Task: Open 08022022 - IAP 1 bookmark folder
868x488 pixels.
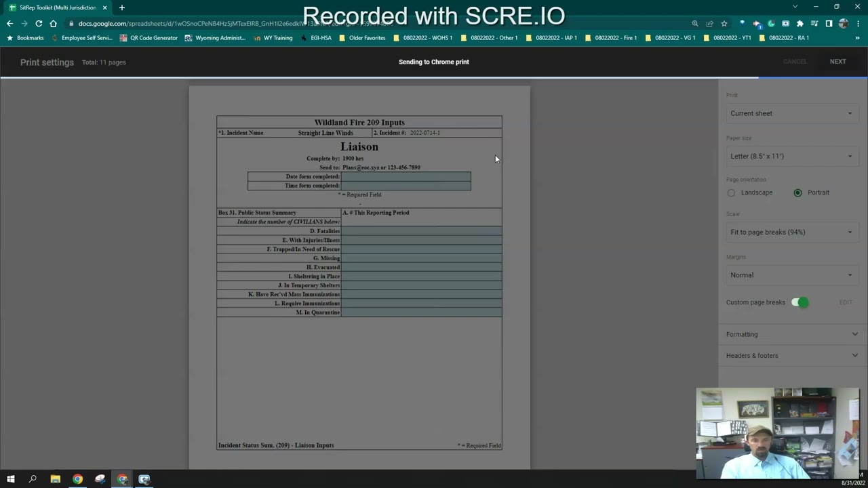Action: point(551,38)
